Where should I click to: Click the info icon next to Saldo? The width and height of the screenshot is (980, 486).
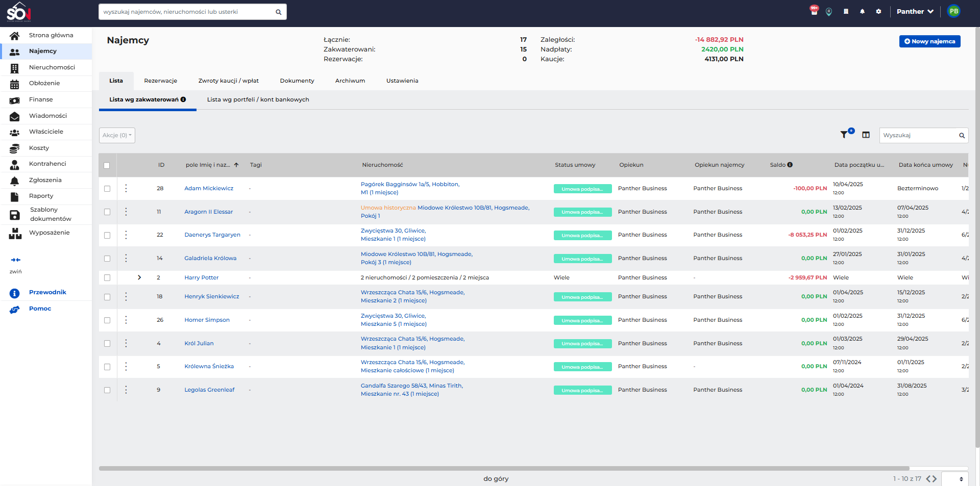790,165
